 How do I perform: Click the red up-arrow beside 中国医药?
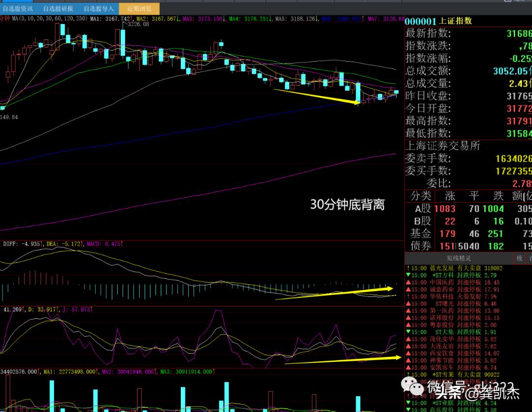tap(407, 282)
